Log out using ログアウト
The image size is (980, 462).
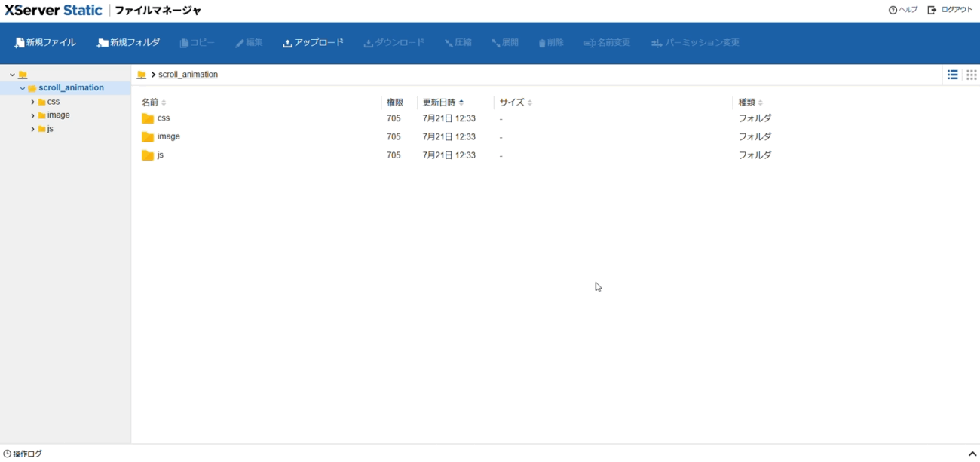point(950,10)
